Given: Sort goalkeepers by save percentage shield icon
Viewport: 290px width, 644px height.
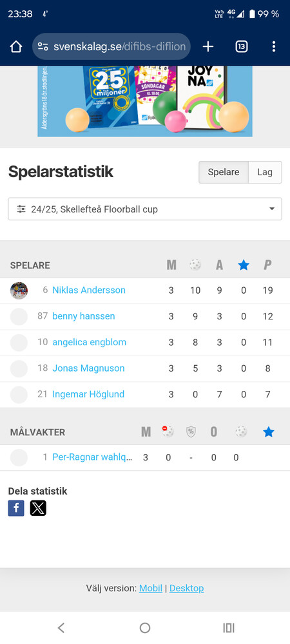Looking at the screenshot, I should [191, 431].
